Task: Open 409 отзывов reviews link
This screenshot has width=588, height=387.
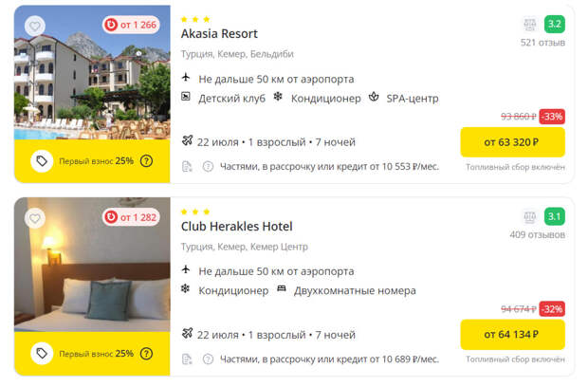Action: [537, 235]
